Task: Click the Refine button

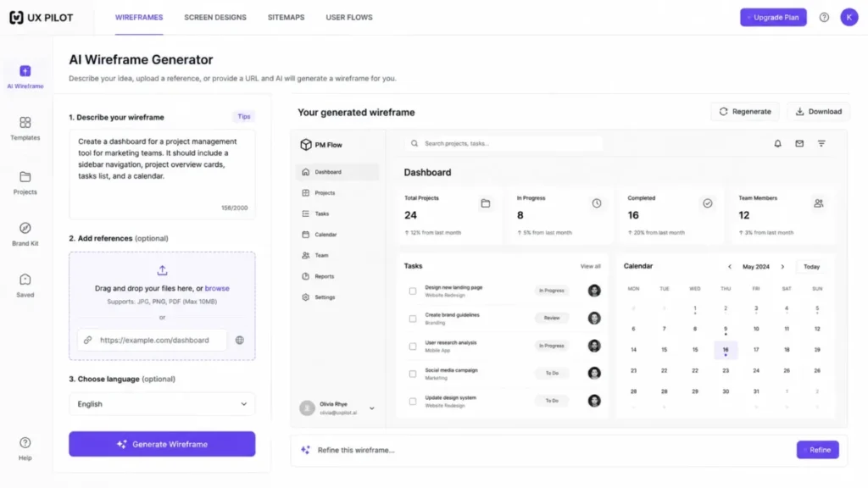Action: click(818, 450)
